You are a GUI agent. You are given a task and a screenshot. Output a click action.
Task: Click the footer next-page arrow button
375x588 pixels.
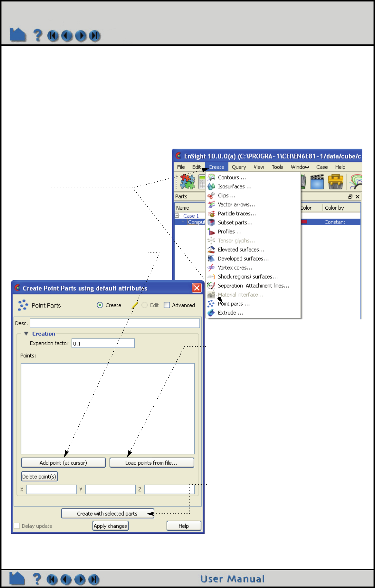click(x=80, y=579)
